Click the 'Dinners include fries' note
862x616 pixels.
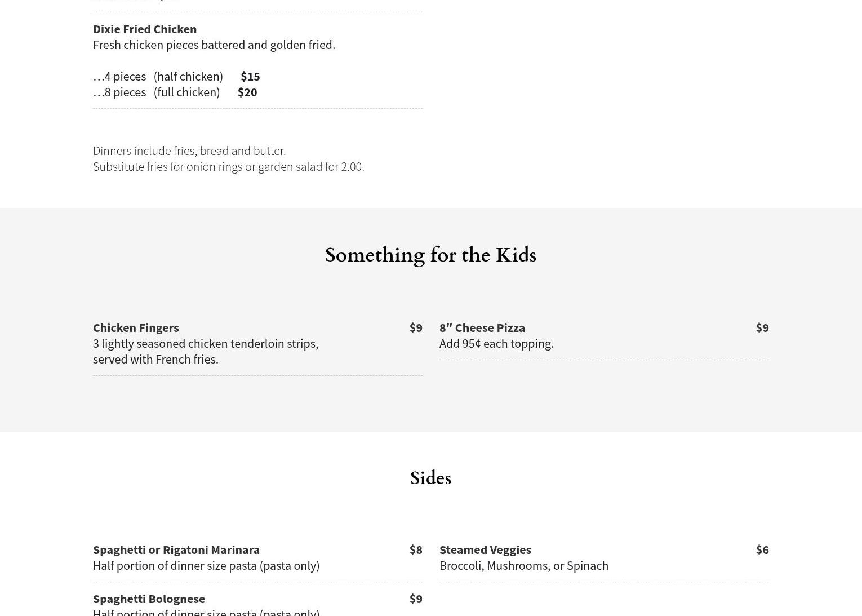click(189, 150)
